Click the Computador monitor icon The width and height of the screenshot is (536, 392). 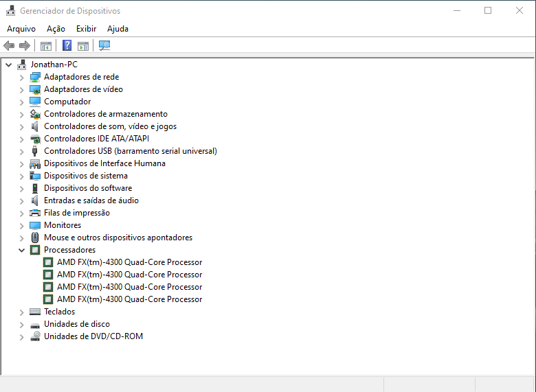click(x=35, y=102)
